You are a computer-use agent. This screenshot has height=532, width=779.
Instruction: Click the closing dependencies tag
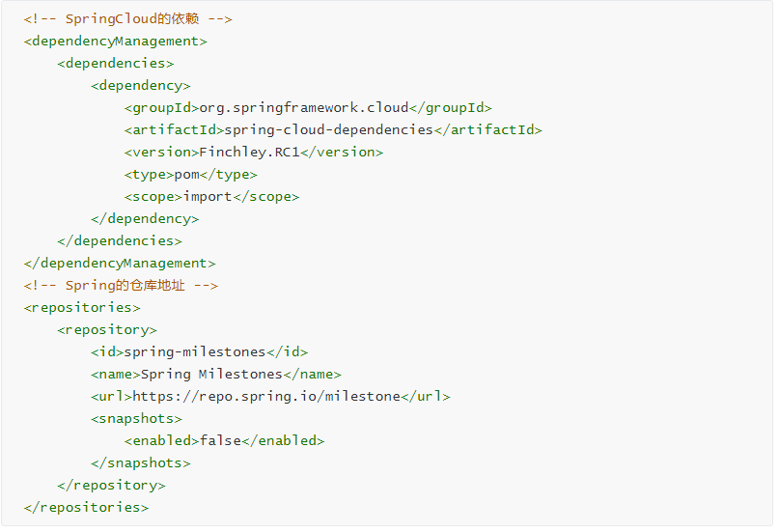120,241
